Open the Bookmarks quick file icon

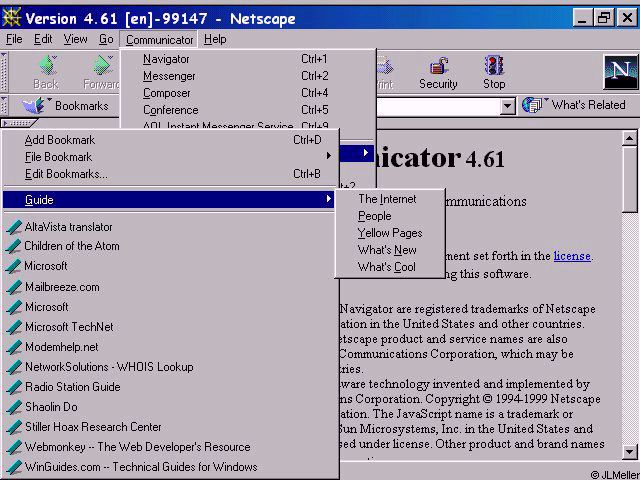click(x=34, y=105)
